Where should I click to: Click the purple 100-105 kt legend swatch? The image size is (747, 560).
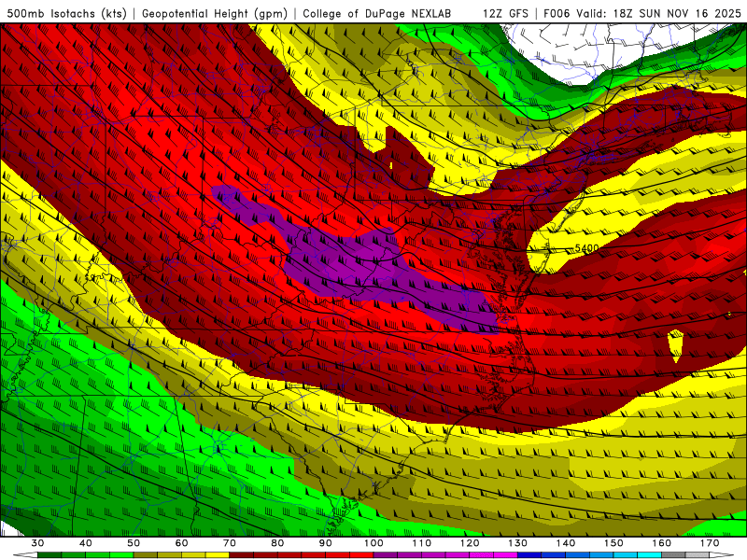tap(386, 554)
